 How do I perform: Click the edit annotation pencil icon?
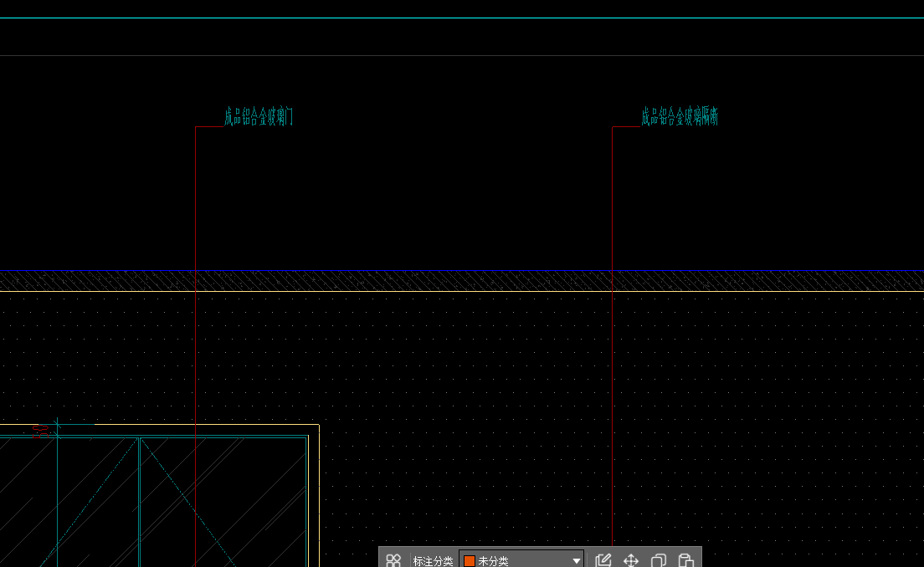pyautogui.click(x=603, y=560)
